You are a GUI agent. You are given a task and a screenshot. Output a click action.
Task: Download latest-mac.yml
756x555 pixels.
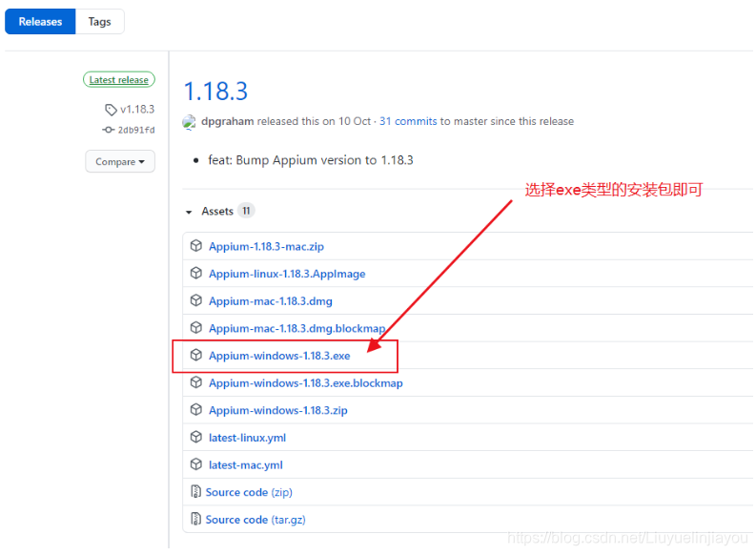point(246,465)
